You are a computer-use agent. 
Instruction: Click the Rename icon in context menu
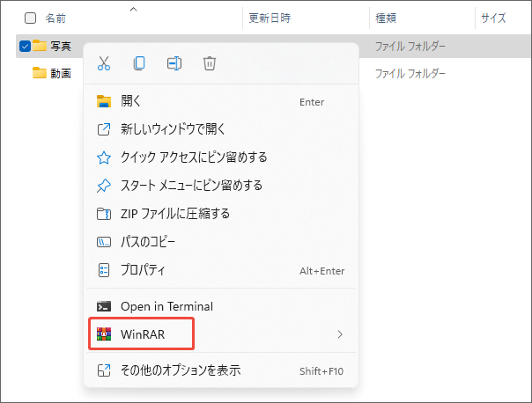tap(174, 63)
